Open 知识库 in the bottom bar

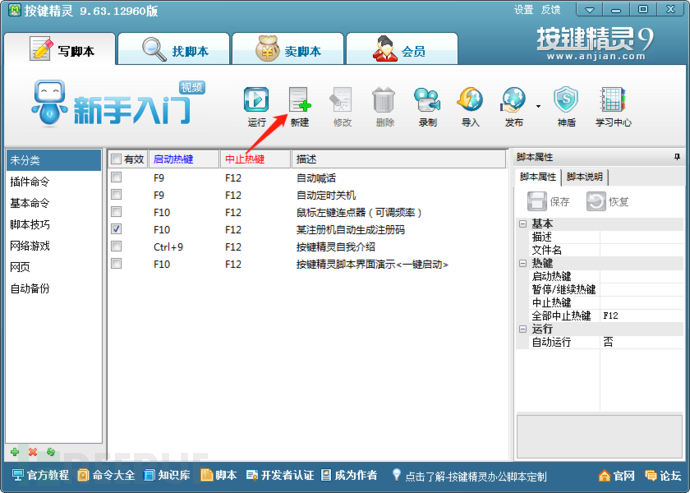[x=167, y=475]
